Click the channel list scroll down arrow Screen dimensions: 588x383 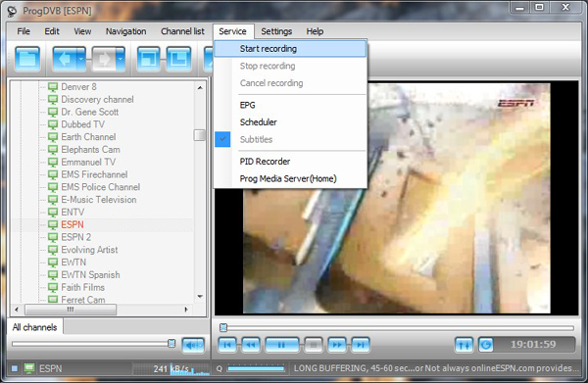tap(200, 297)
